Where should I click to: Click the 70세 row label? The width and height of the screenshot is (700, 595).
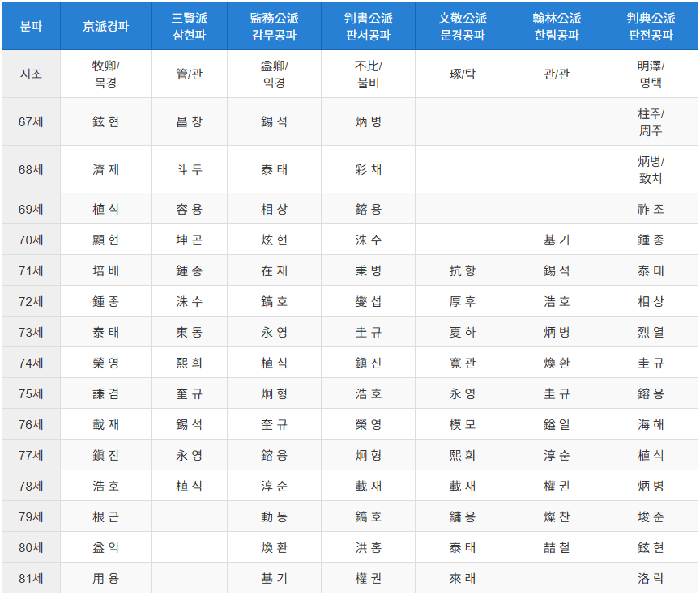tap(31, 240)
